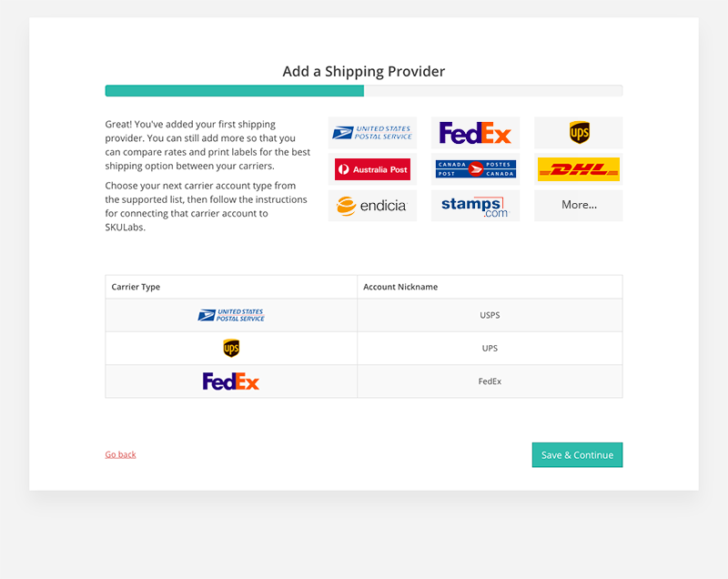This screenshot has height=579, width=728.
Task: Select the DHL carrier logo tile
Action: click(579, 169)
